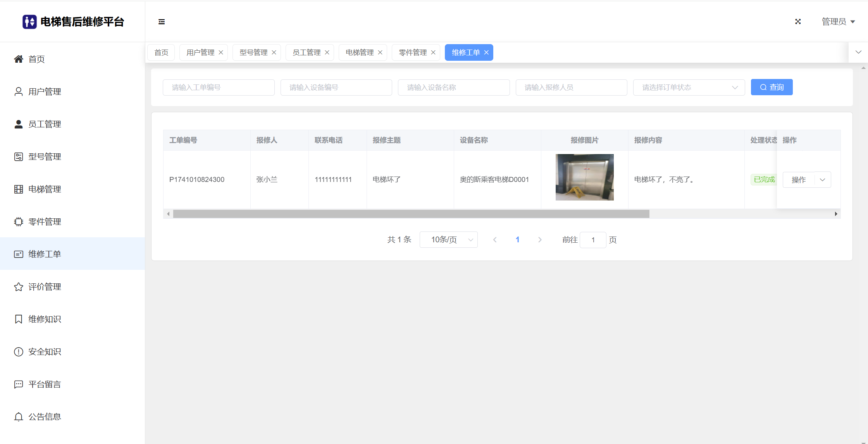The image size is (868, 444).
Task: Open the 10条/页 page size dropdown
Action: [x=448, y=240]
